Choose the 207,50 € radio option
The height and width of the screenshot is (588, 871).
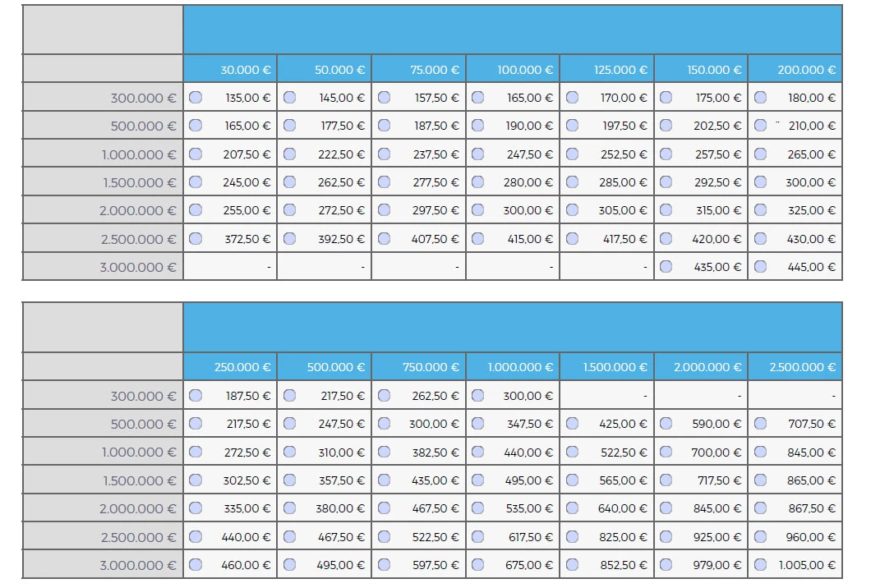point(196,154)
